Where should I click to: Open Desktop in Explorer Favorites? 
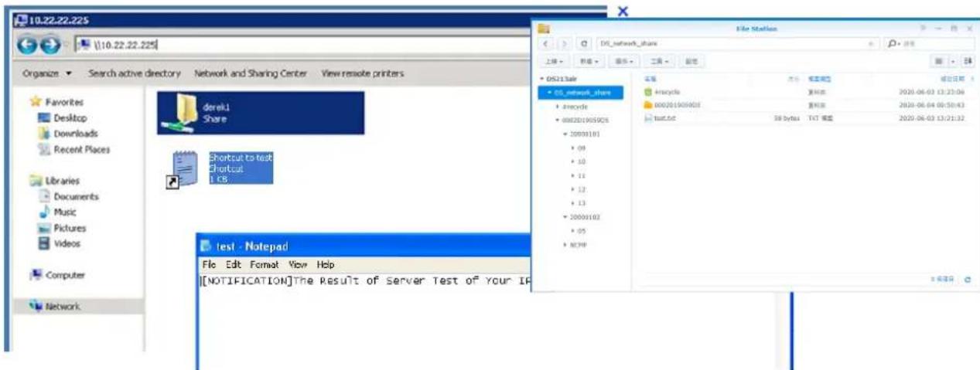(x=61, y=117)
